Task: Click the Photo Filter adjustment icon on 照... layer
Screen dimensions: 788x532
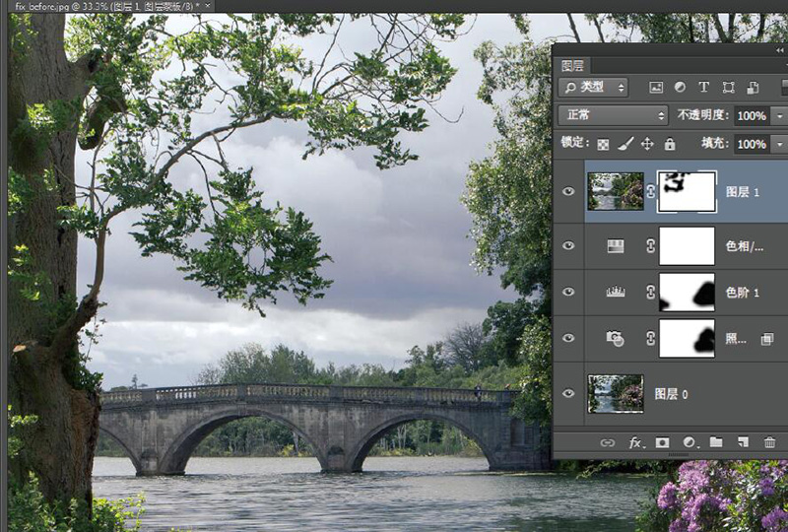Action: pos(615,338)
